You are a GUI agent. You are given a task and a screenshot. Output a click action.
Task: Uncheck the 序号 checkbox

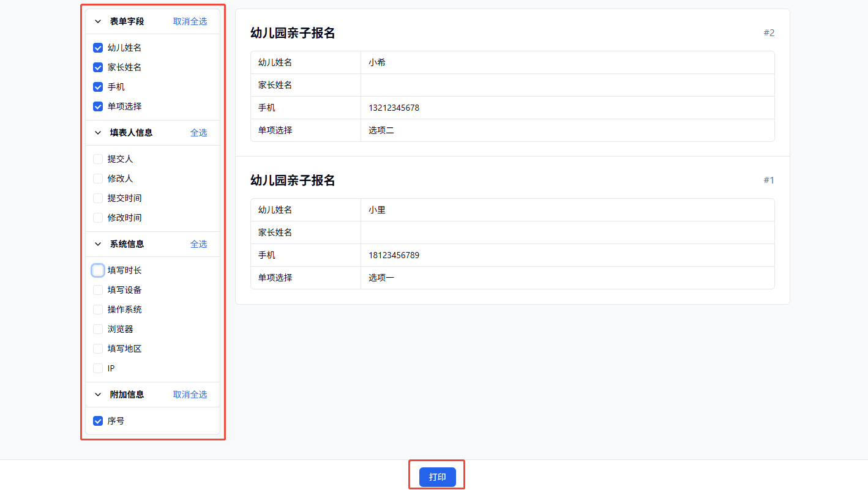(x=98, y=421)
